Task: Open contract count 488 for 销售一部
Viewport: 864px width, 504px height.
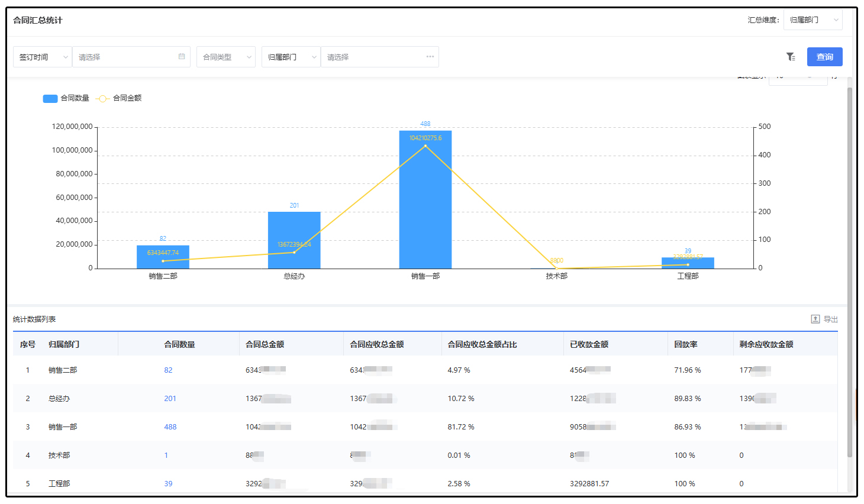Action: coord(170,427)
